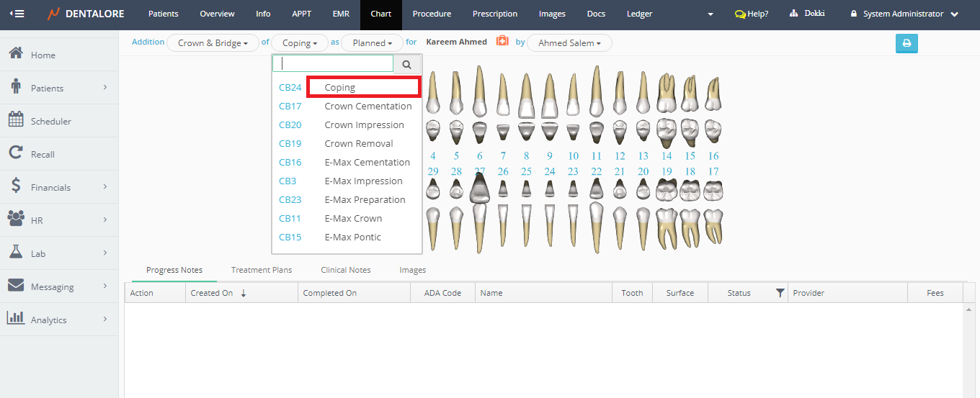Viewport: 980px width, 398px height.
Task: Sort by the Created On column
Action: click(x=216, y=293)
